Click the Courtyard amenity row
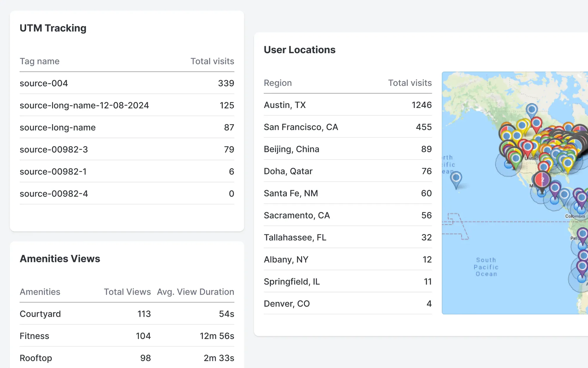The height and width of the screenshot is (368, 588). (127, 314)
